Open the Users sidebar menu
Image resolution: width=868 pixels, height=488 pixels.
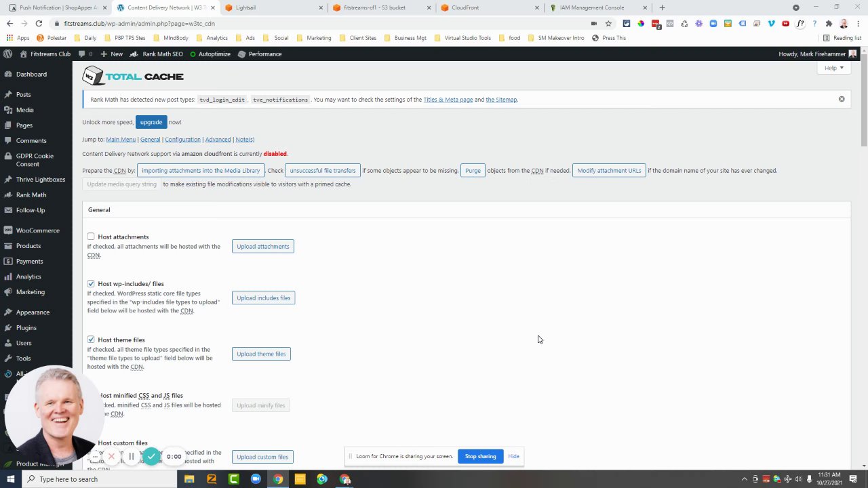tap(24, 343)
